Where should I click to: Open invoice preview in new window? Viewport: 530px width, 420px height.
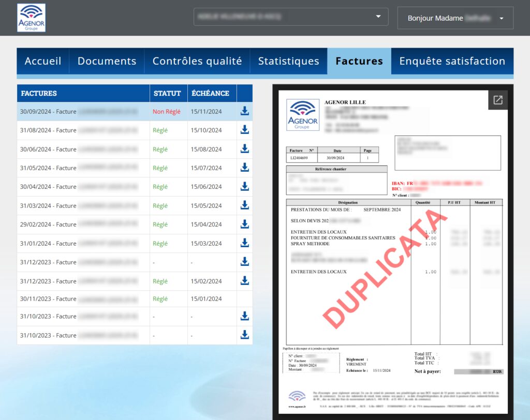(x=497, y=100)
